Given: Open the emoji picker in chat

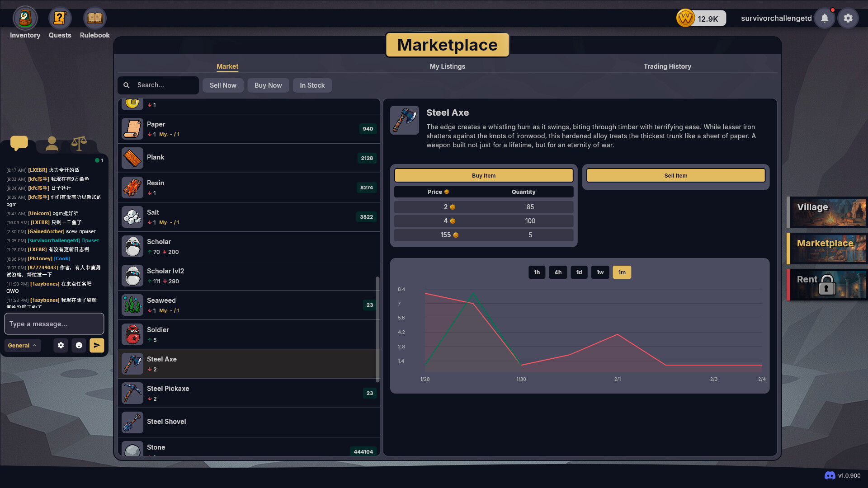Looking at the screenshot, I should point(79,345).
